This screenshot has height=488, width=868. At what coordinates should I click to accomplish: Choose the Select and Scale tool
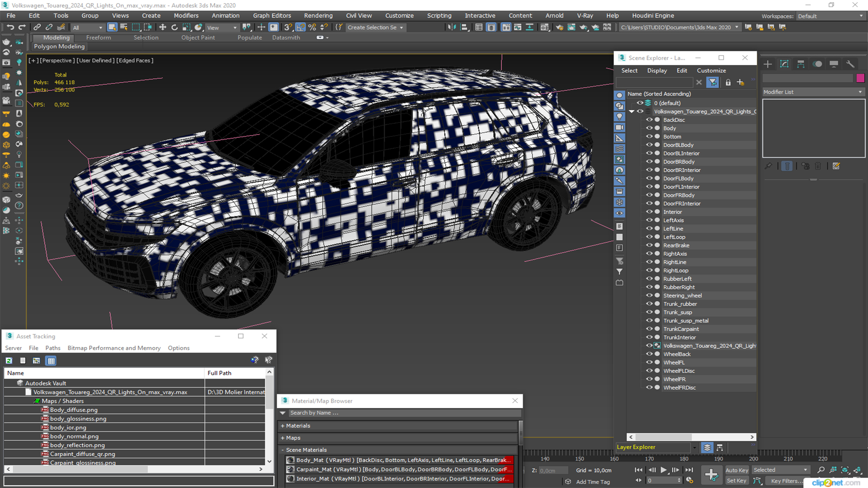click(186, 28)
